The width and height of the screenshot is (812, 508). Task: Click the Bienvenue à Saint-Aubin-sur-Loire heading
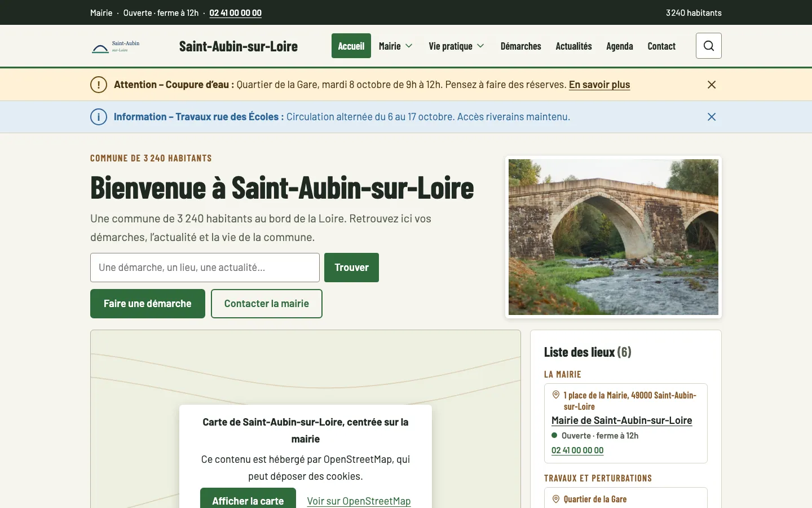tap(282, 187)
